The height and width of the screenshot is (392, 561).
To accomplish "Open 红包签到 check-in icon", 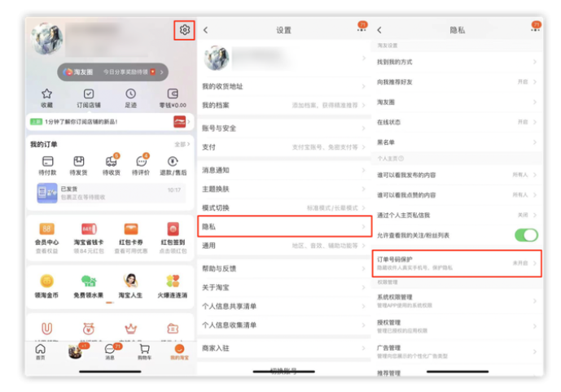I will click(173, 229).
